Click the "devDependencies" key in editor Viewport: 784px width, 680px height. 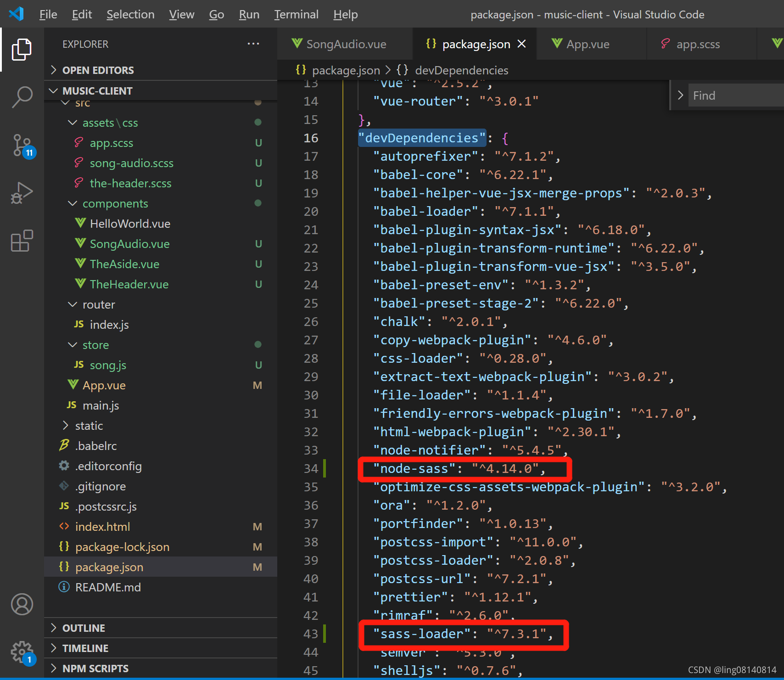tap(422, 138)
